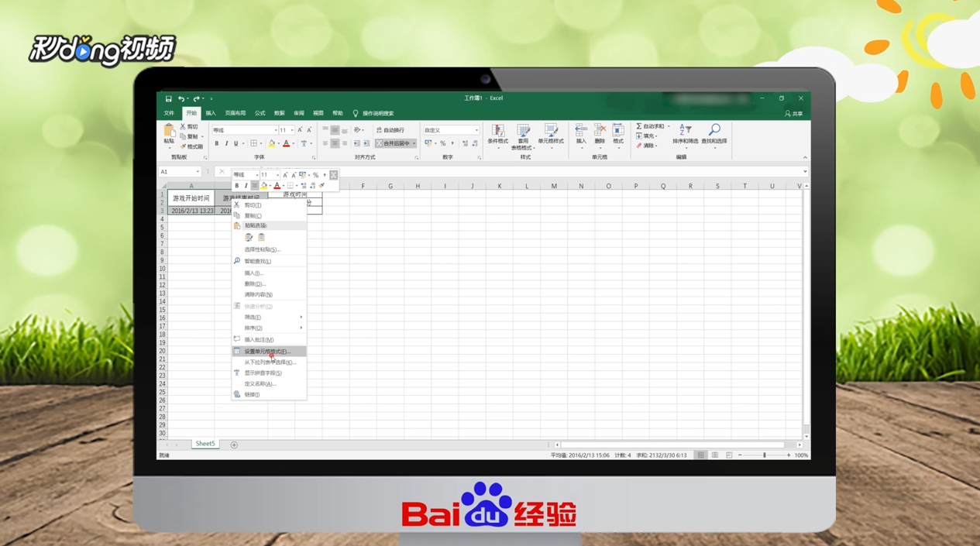980x546 pixels.
Task: Click the zoom slider in status bar
Action: click(x=765, y=455)
